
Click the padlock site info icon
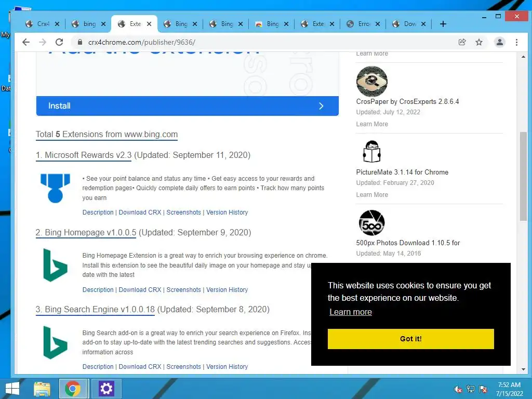click(x=79, y=42)
